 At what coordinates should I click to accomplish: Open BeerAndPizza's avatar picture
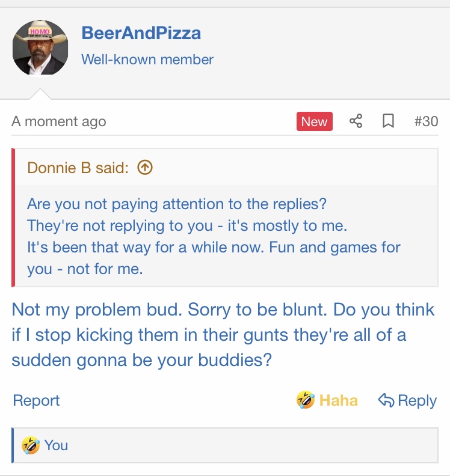coord(40,48)
